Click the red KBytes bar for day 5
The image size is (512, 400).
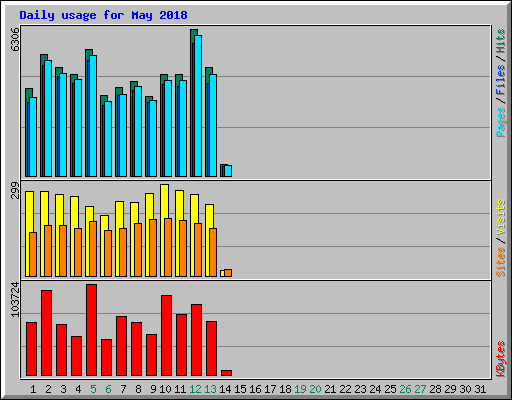coord(92,330)
